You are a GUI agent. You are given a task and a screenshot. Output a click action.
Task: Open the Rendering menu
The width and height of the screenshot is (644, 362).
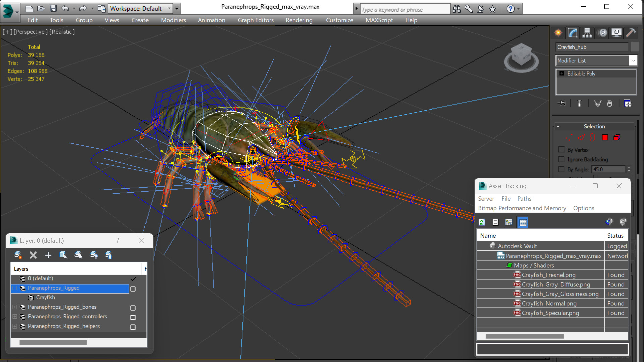pyautogui.click(x=299, y=20)
